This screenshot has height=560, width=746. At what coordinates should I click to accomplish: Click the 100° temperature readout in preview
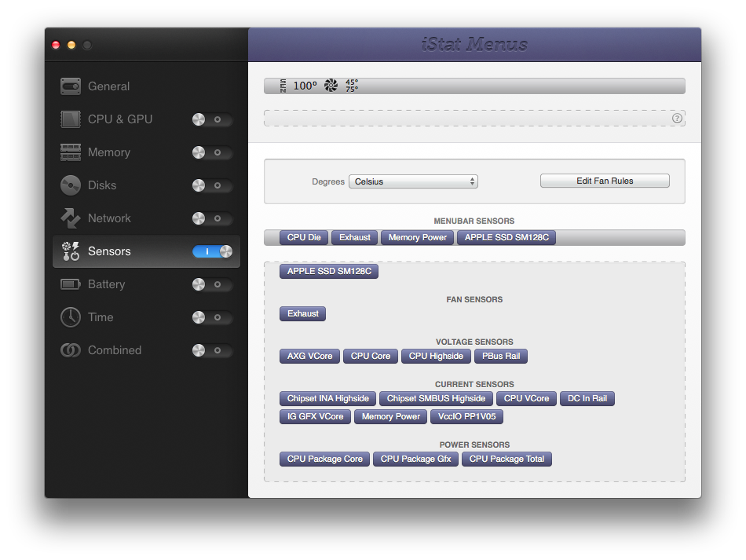tap(305, 86)
